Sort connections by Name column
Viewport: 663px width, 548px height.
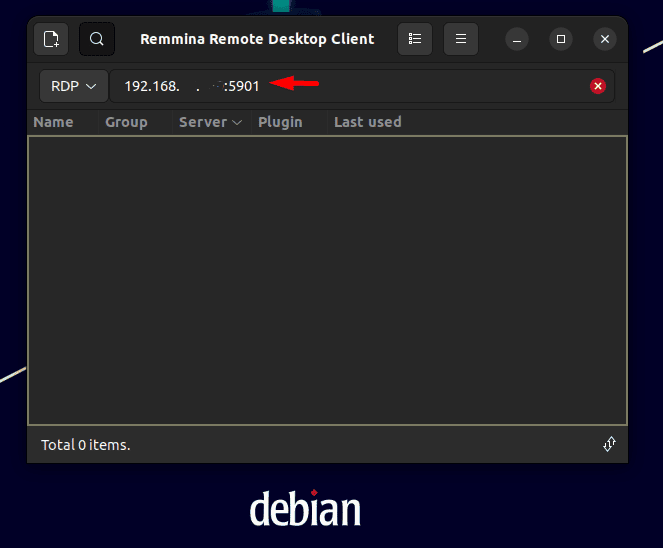tap(63, 122)
